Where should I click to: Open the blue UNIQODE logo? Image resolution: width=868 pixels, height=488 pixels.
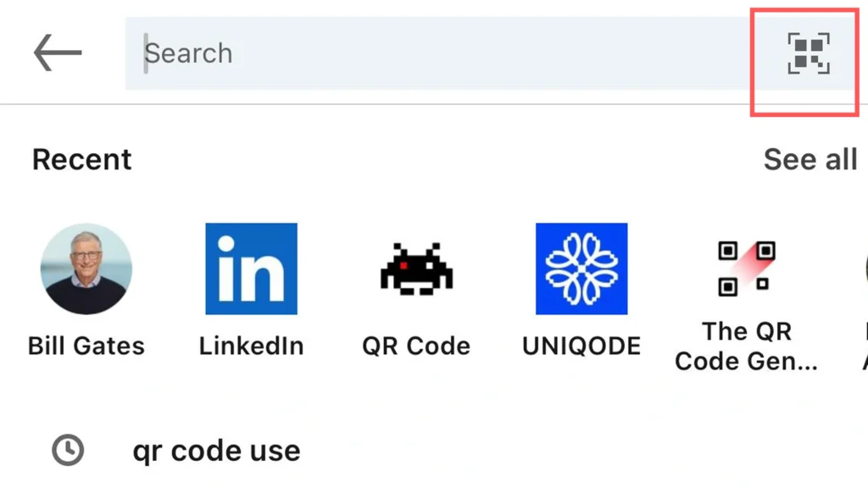[581, 269]
